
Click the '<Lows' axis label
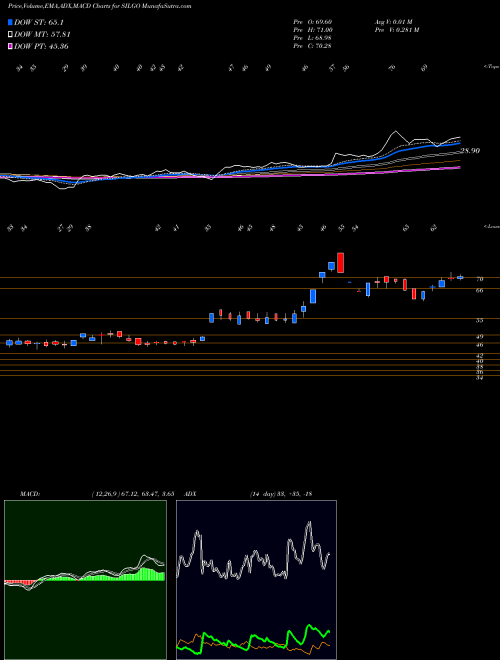coord(491,226)
